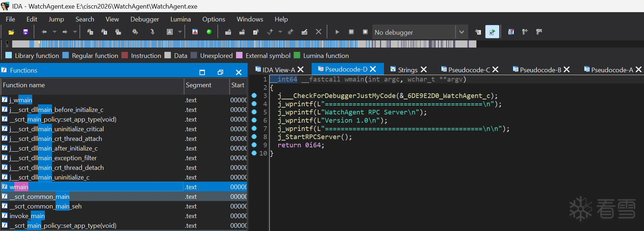
Task: Pause process with the pause button
Action: pyautogui.click(x=351, y=32)
